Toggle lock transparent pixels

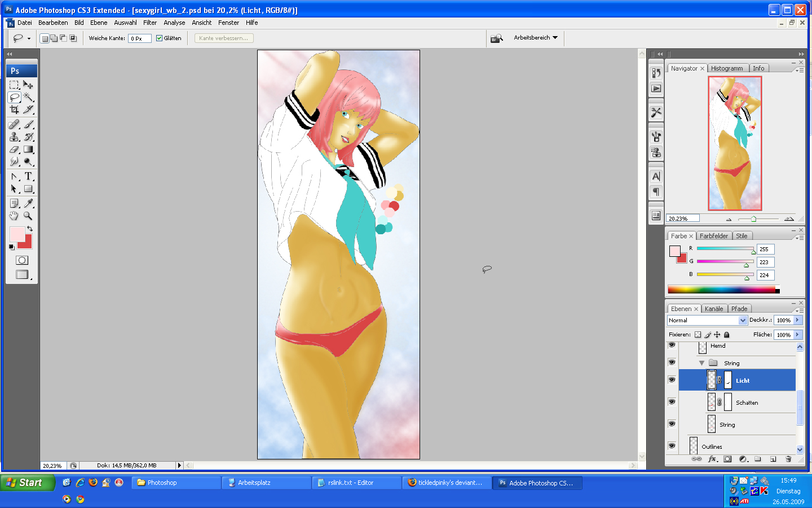(x=698, y=335)
